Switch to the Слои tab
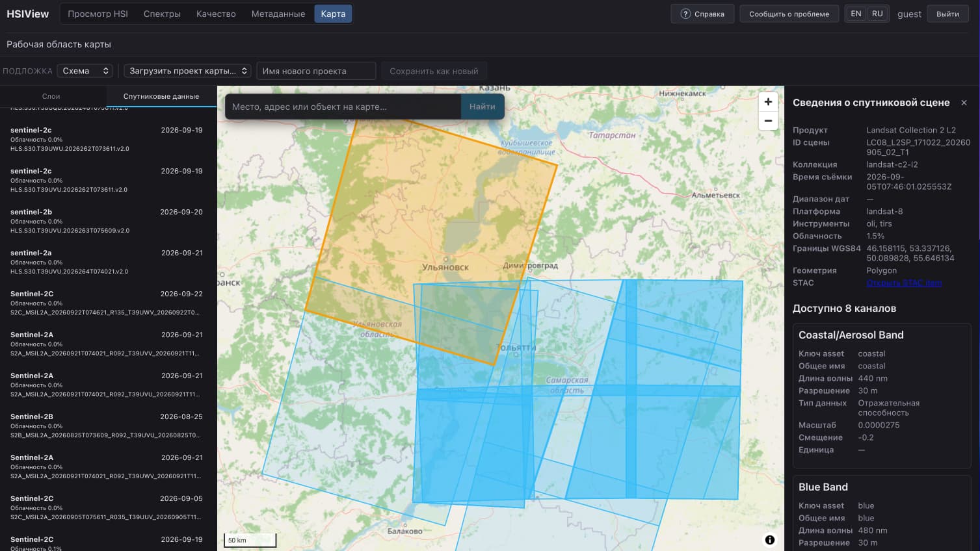The image size is (980, 551). (51, 96)
